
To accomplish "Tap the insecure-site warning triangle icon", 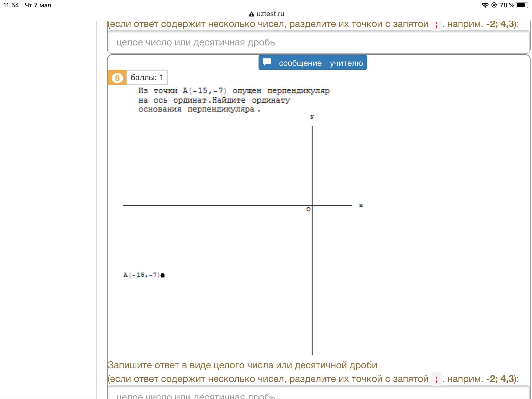I will (x=251, y=14).
